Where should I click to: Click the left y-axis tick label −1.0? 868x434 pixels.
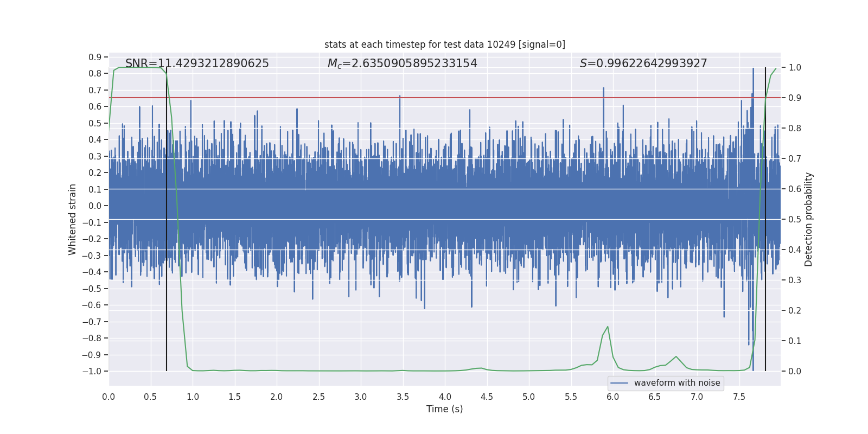(92, 371)
